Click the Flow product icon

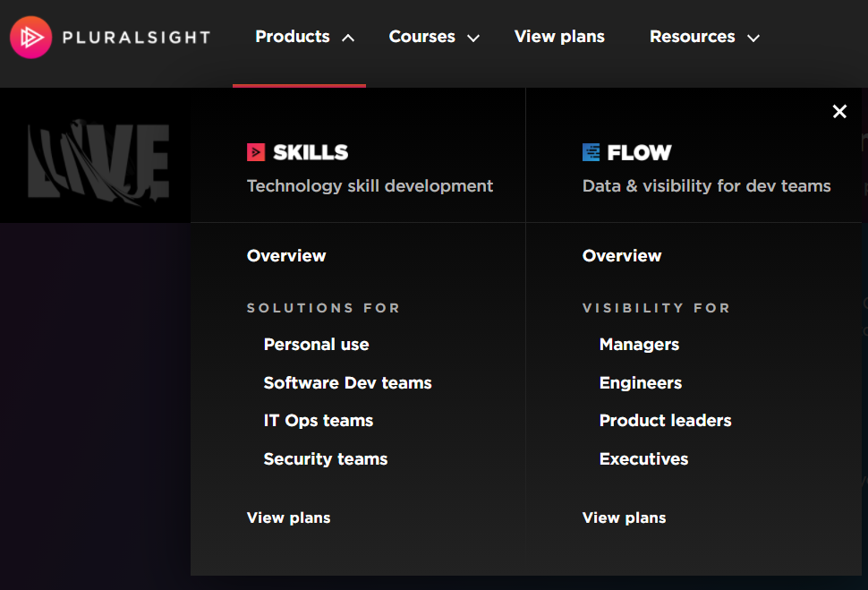pyautogui.click(x=591, y=152)
